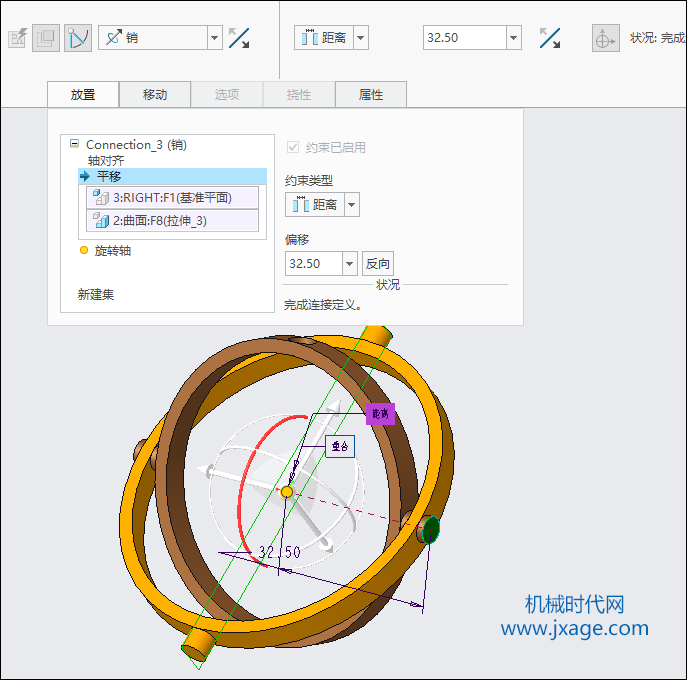
Task: Switch to the 移动 tab
Action: point(155,95)
